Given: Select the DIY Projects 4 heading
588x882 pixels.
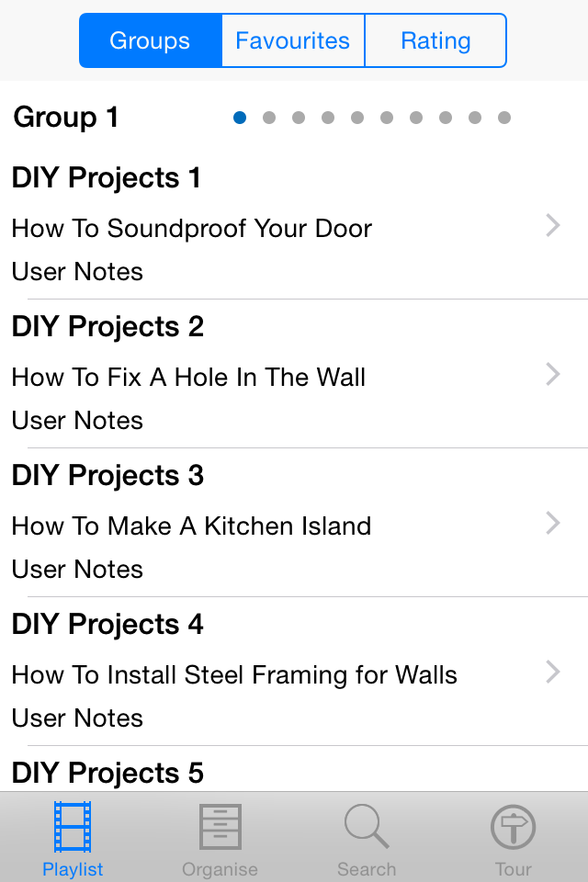Looking at the screenshot, I should coord(107,625).
